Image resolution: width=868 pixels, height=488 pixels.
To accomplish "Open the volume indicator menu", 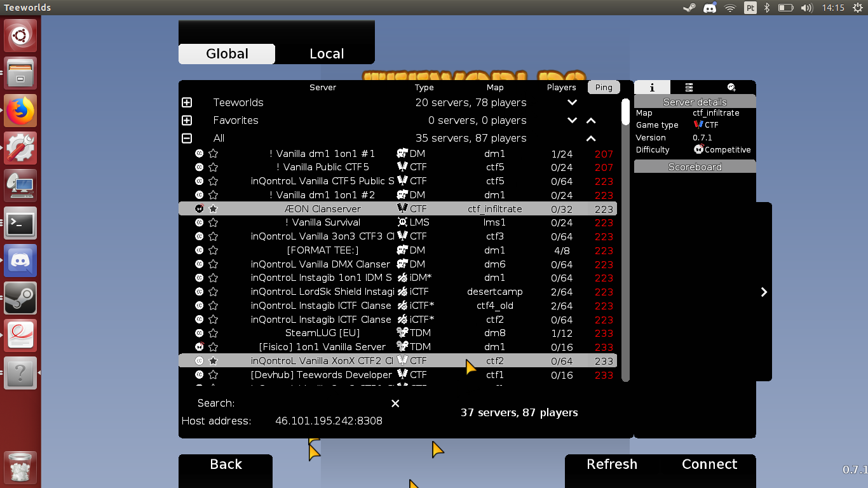I will click(807, 8).
